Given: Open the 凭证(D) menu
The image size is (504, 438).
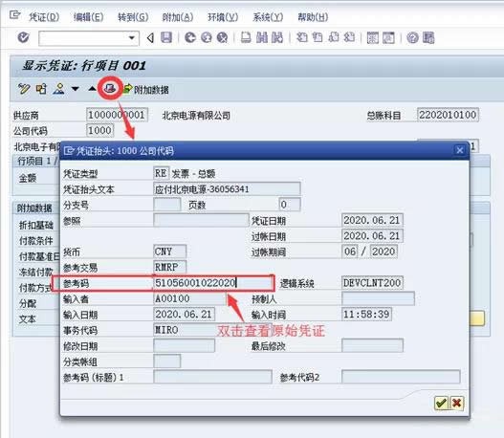Looking at the screenshot, I should point(44,16).
